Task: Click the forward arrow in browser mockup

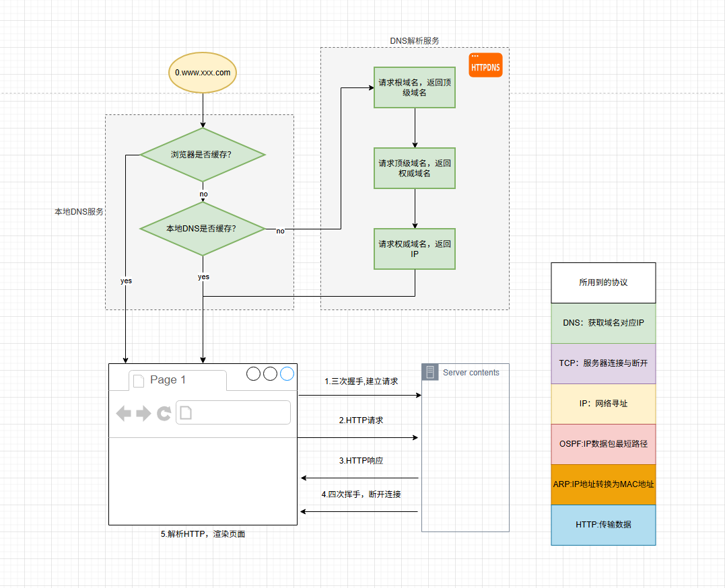Action: 143,413
